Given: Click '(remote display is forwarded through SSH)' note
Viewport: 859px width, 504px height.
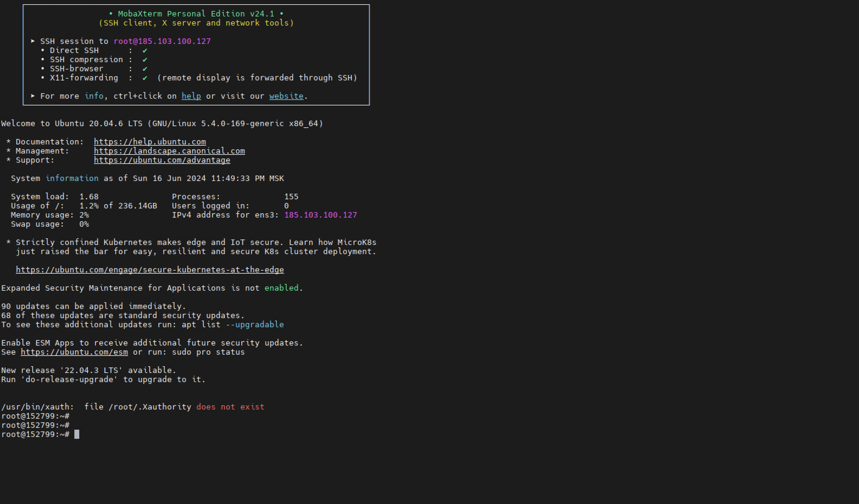Looking at the screenshot, I should tap(257, 78).
